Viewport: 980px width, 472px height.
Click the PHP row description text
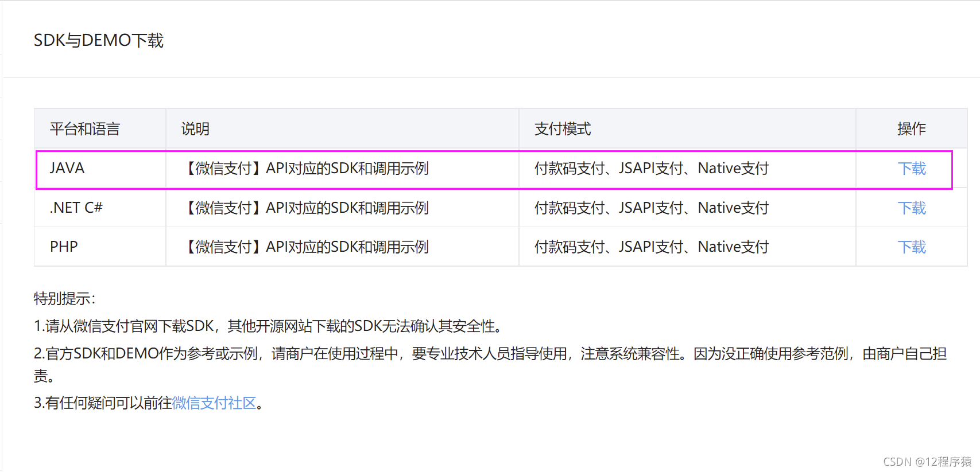305,247
